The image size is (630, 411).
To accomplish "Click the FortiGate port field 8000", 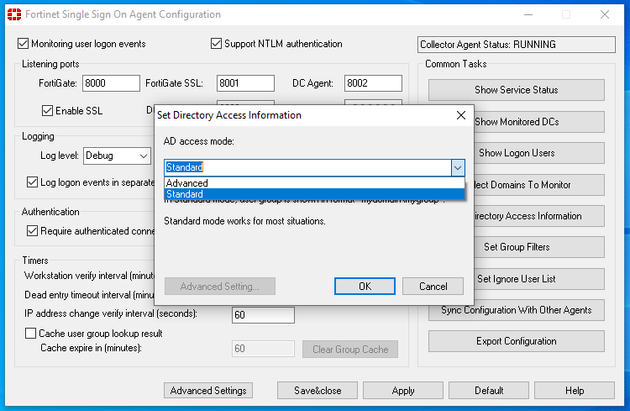I will (x=111, y=84).
